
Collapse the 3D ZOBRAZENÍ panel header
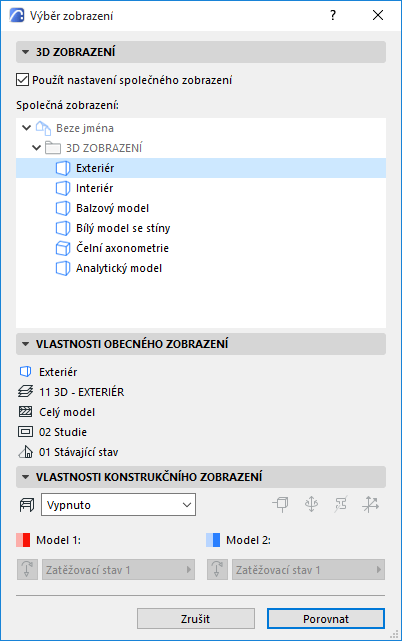pyautogui.click(x=200, y=52)
